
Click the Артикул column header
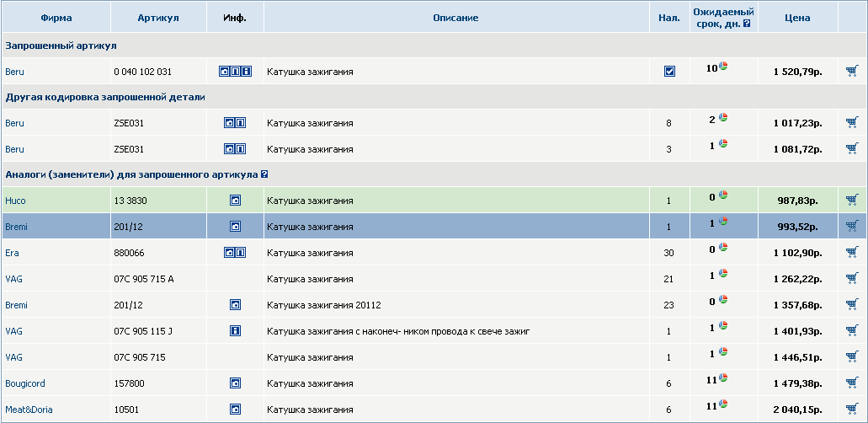tap(158, 18)
